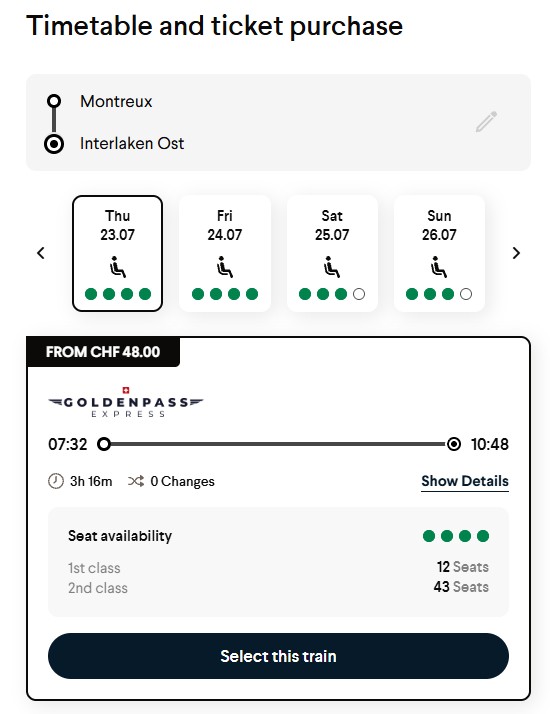Select the Thu 23.07 date card
The image size is (550, 714).
pyautogui.click(x=117, y=253)
